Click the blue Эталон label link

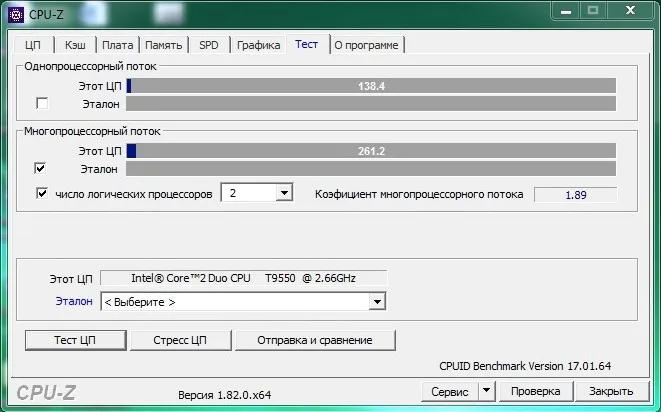pos(74,302)
